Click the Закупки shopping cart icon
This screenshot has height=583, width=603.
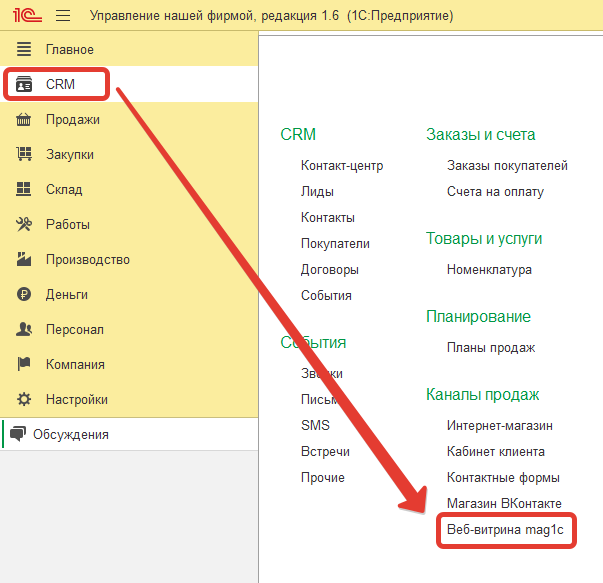point(24,154)
